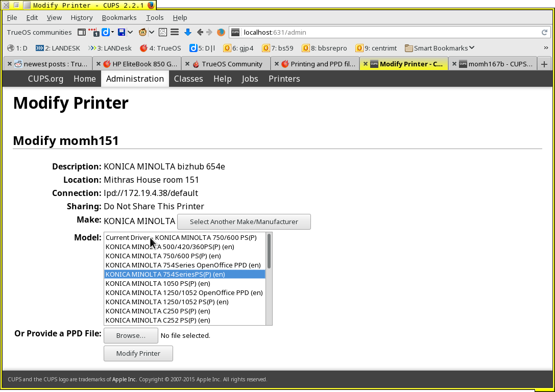Open '1: D' globe bookmark
This screenshot has height=392, width=555.
click(17, 48)
